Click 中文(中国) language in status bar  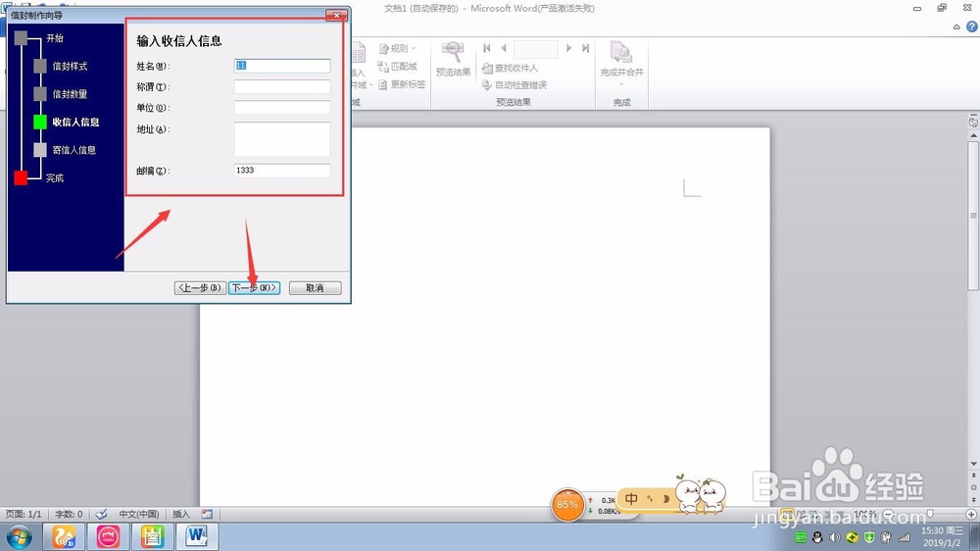pyautogui.click(x=139, y=514)
